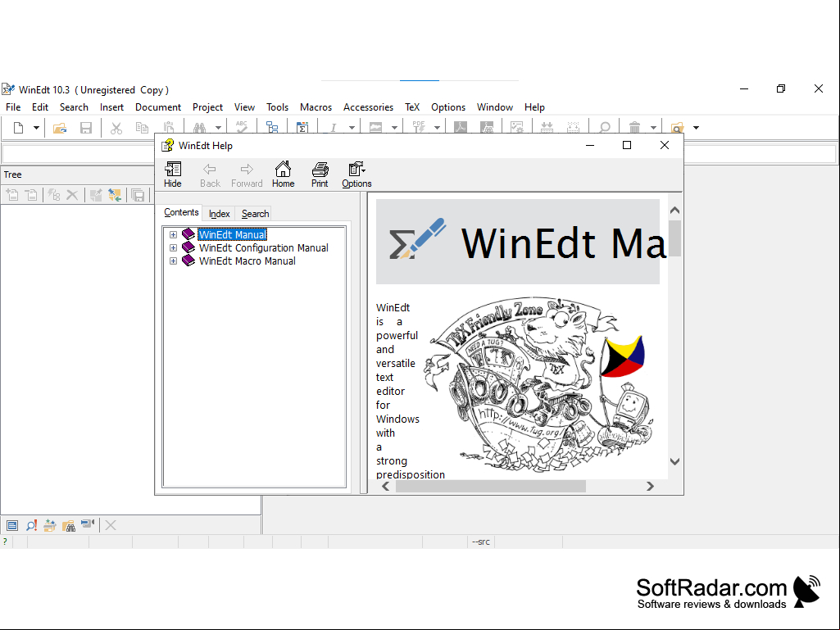Open the New Document dropdown arrow
The width and height of the screenshot is (840, 630).
point(36,128)
